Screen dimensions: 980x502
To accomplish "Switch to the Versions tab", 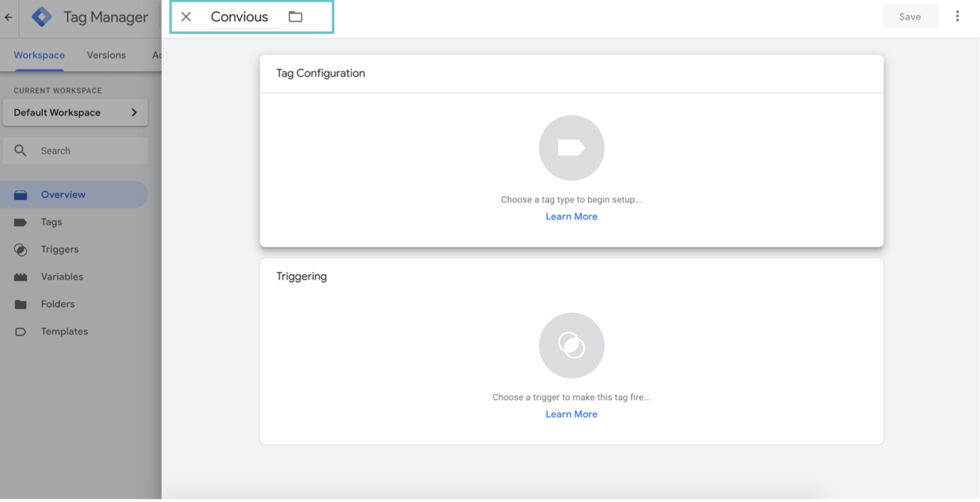I will coord(106,55).
